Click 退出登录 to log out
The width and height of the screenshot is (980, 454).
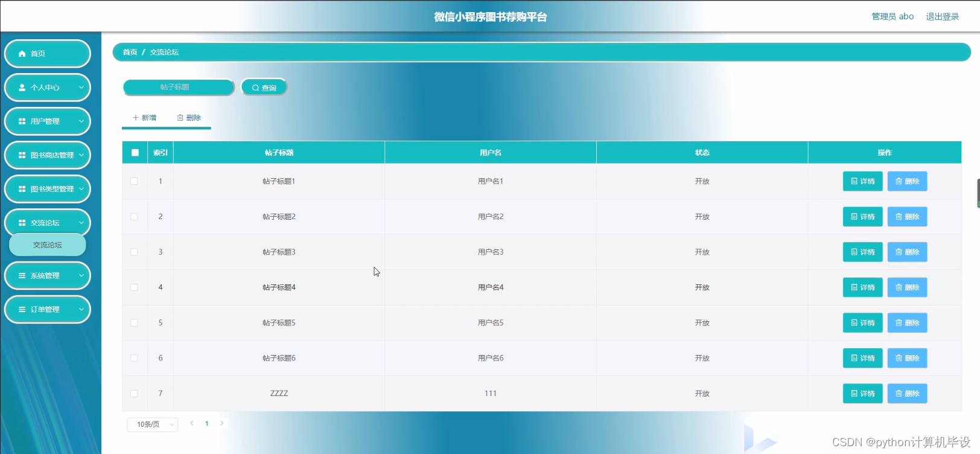click(943, 17)
